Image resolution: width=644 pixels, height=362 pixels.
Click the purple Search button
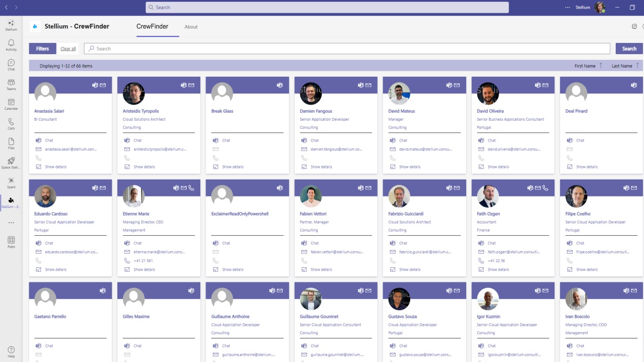click(629, 49)
